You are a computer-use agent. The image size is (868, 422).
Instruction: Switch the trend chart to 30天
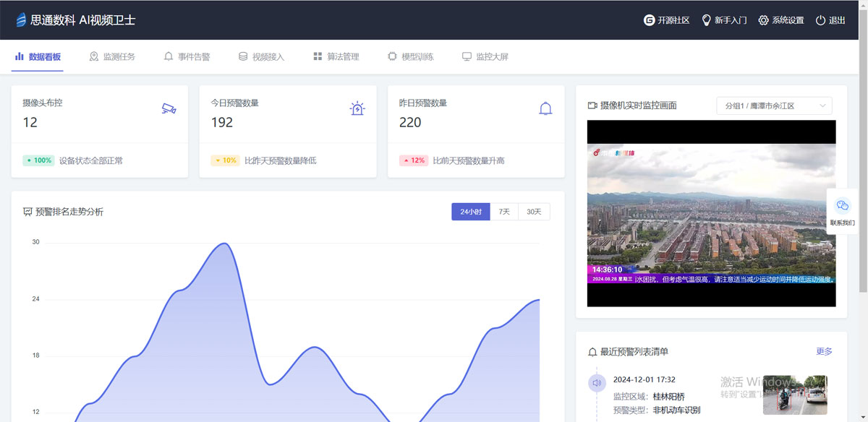(534, 212)
